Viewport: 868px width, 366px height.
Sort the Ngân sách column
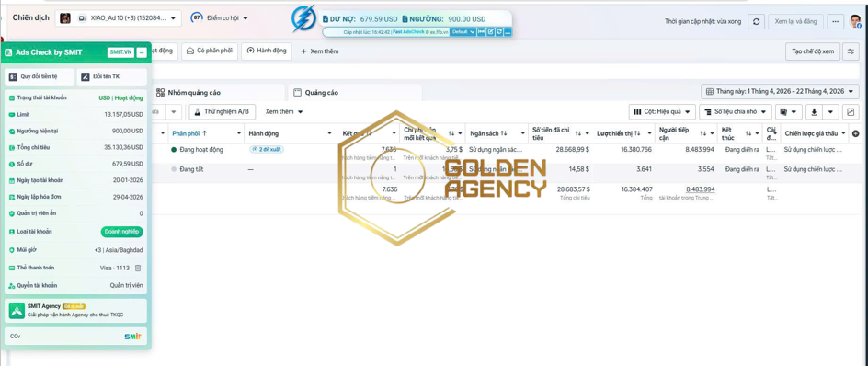point(504,133)
